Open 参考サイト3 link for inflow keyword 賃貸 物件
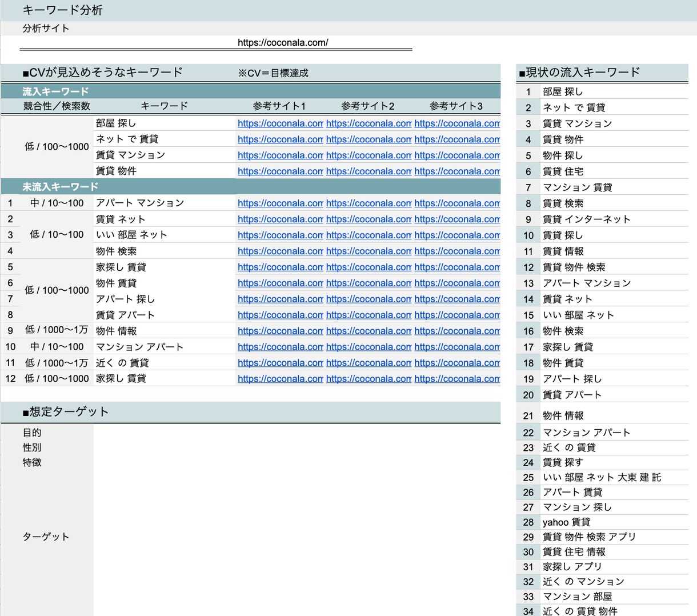 coord(457,171)
